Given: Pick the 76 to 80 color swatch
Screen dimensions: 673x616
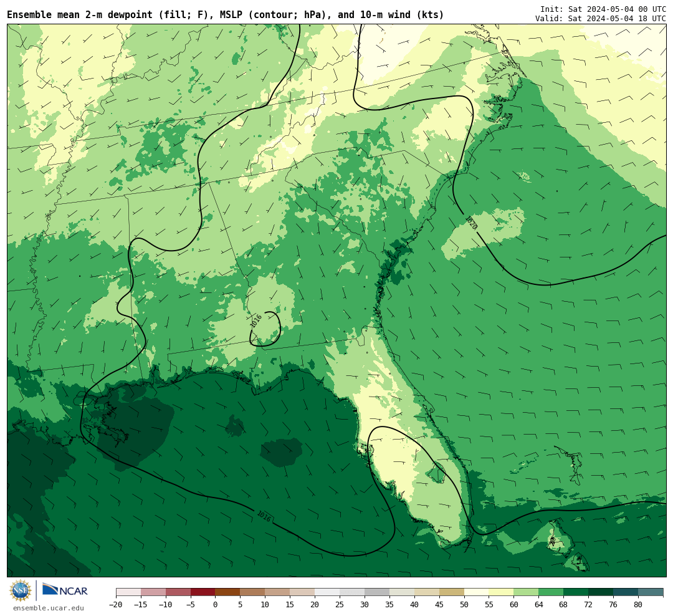Looking at the screenshot, I should click(626, 592).
